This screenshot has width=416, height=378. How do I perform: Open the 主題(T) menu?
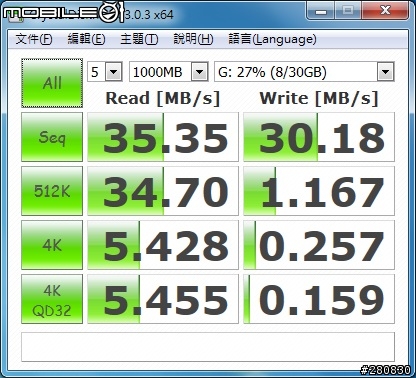(x=139, y=39)
